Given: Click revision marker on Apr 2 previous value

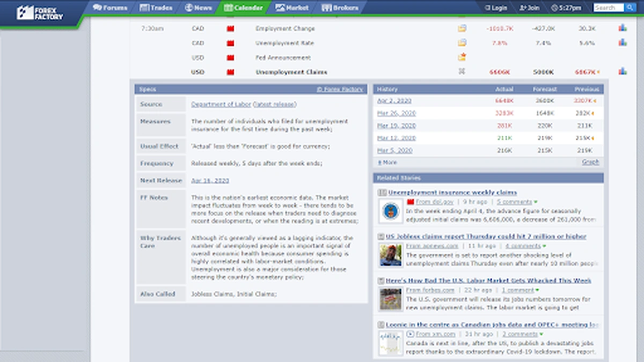Looking at the screenshot, I should (595, 101).
